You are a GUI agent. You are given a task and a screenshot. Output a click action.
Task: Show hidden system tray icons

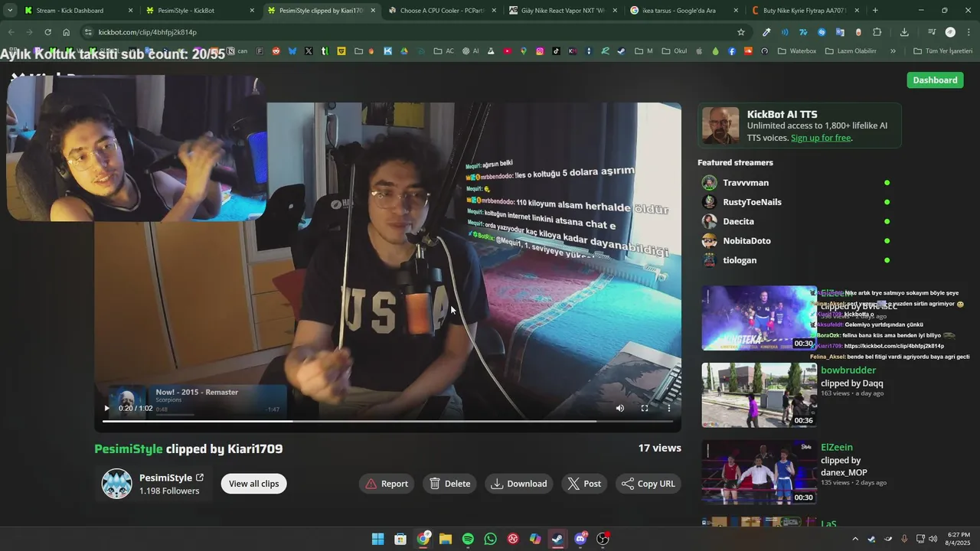pyautogui.click(x=855, y=539)
